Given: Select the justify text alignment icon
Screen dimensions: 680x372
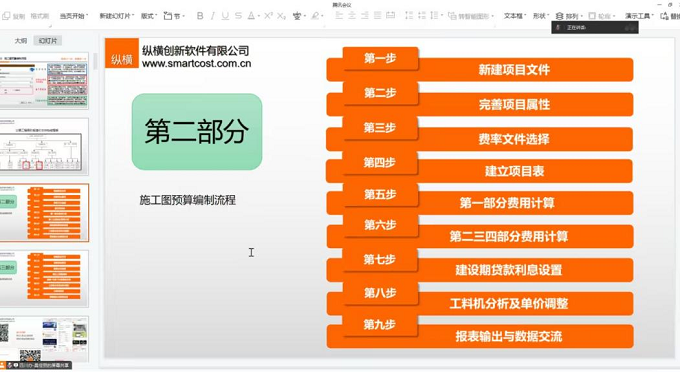Looking at the screenshot, I should click(x=378, y=16).
